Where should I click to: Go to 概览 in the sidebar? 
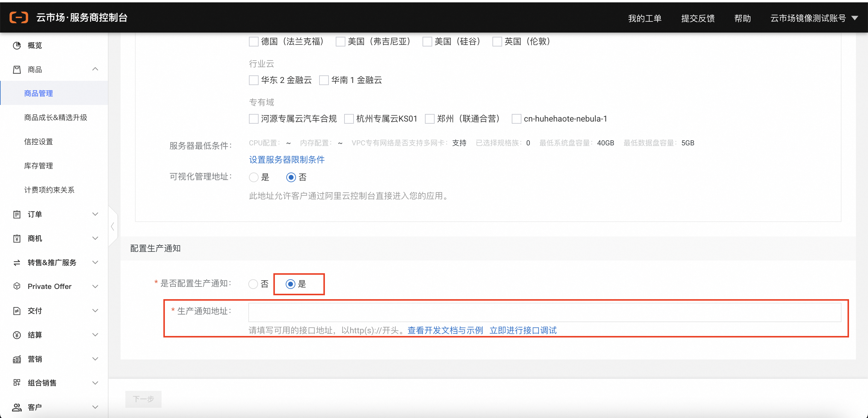(35, 45)
